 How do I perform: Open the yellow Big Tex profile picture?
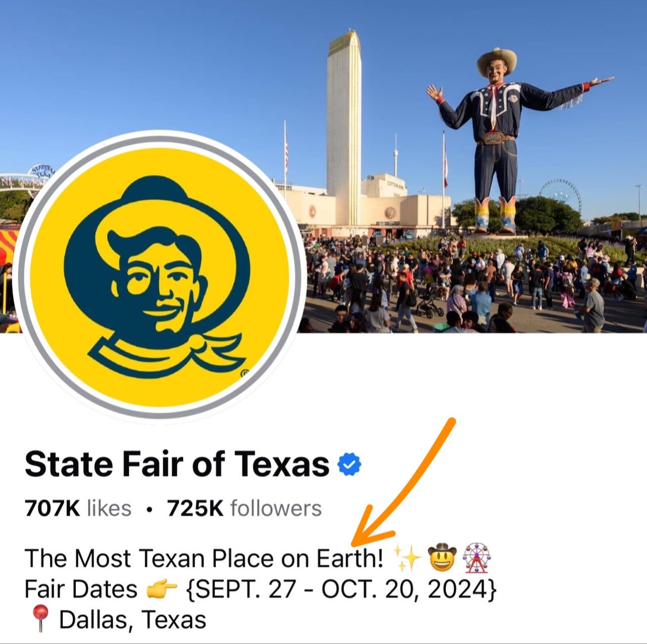pyautogui.click(x=160, y=276)
